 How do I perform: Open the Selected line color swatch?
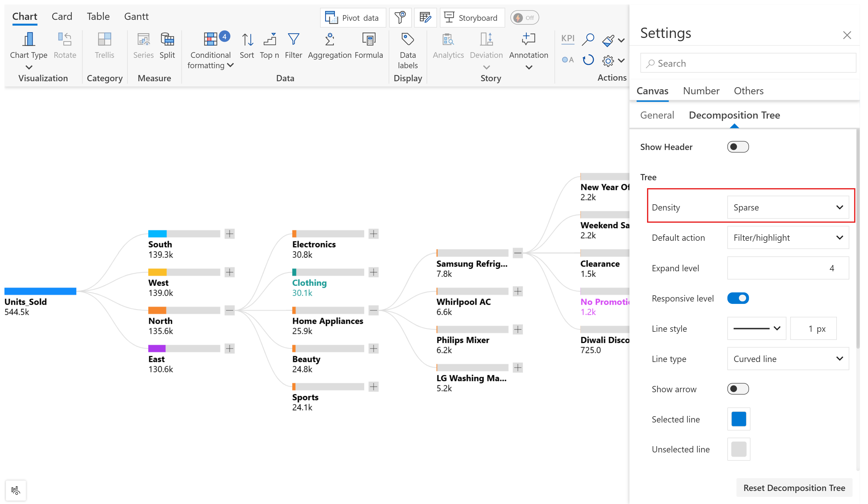point(738,419)
